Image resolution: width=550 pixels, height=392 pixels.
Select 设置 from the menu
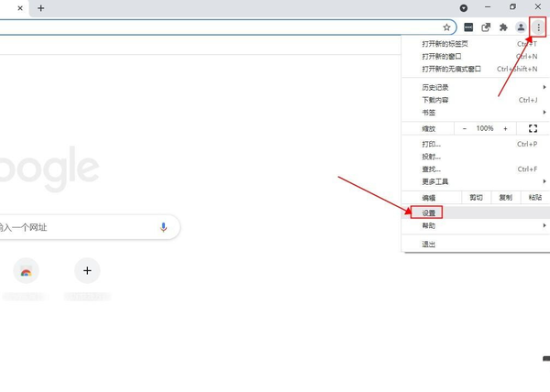click(430, 212)
